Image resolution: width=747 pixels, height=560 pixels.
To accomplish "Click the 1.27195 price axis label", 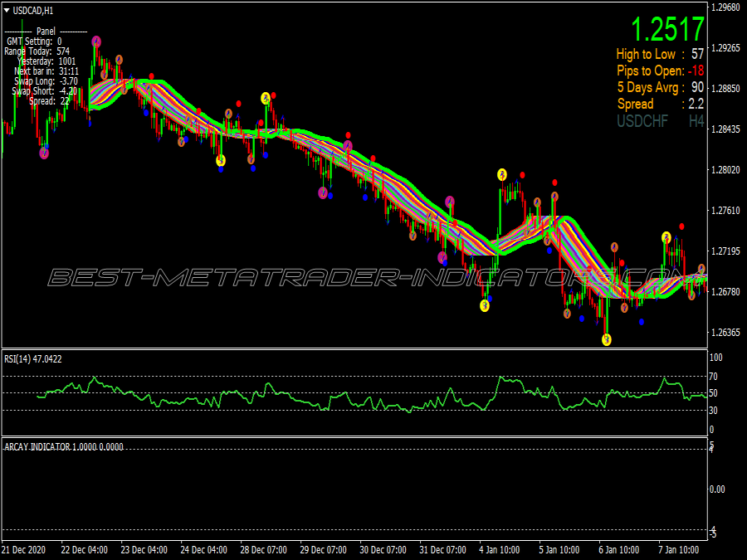I will pyautogui.click(x=725, y=251).
